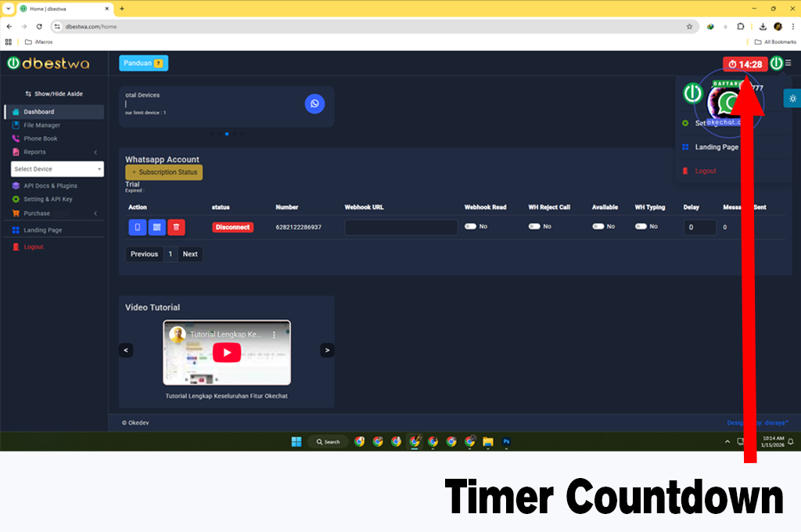The image size is (801, 532).
Task: Click the next video arrow in carousel
Action: pyautogui.click(x=327, y=350)
